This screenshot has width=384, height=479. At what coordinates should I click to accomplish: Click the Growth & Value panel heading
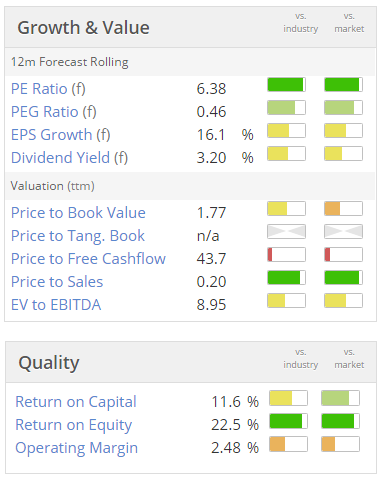pyautogui.click(x=83, y=28)
